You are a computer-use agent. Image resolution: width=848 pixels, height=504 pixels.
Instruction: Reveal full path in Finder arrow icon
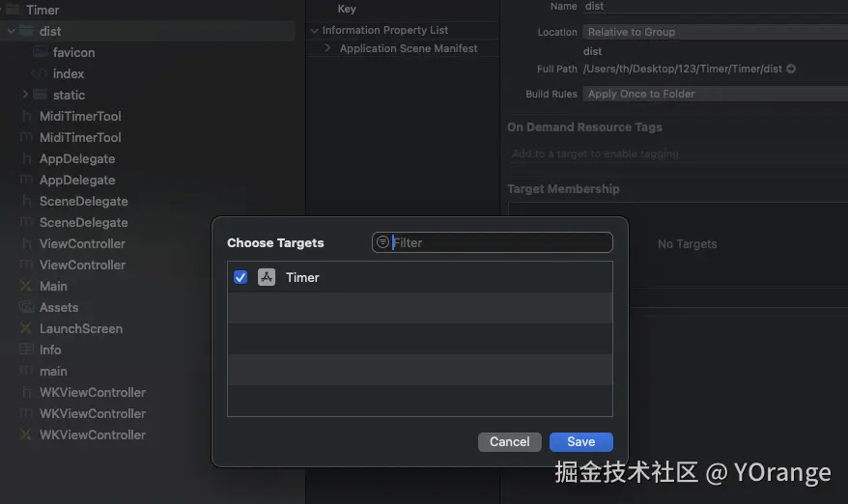(791, 69)
